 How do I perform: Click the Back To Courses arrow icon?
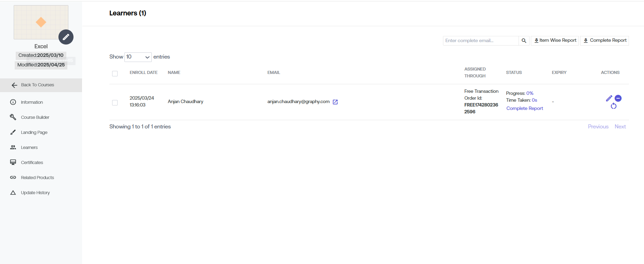[x=14, y=85]
